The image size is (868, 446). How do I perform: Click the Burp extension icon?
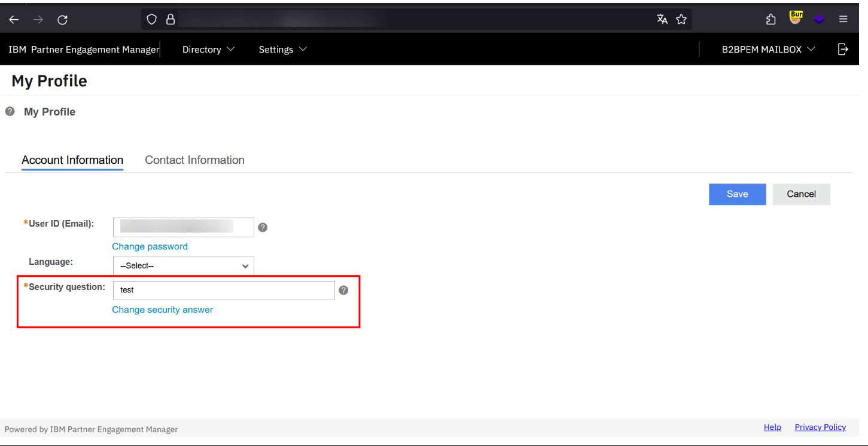click(795, 19)
